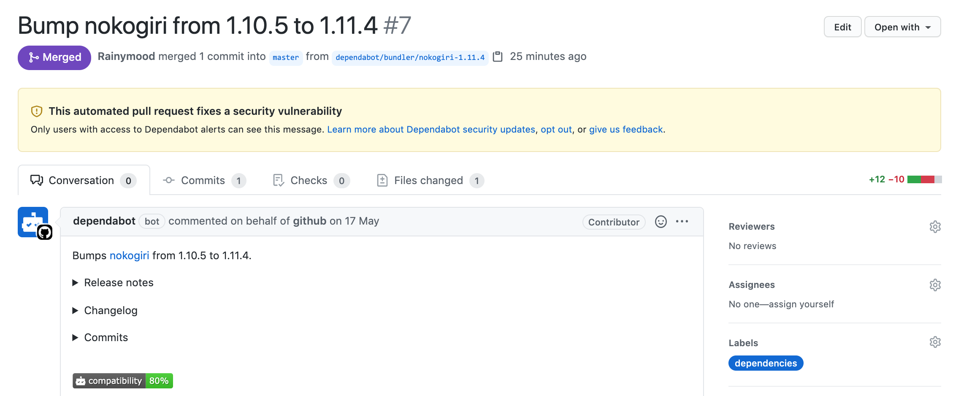Viewport: 980px width, 396px height.
Task: Click the compatibility 80% badge
Action: click(123, 381)
